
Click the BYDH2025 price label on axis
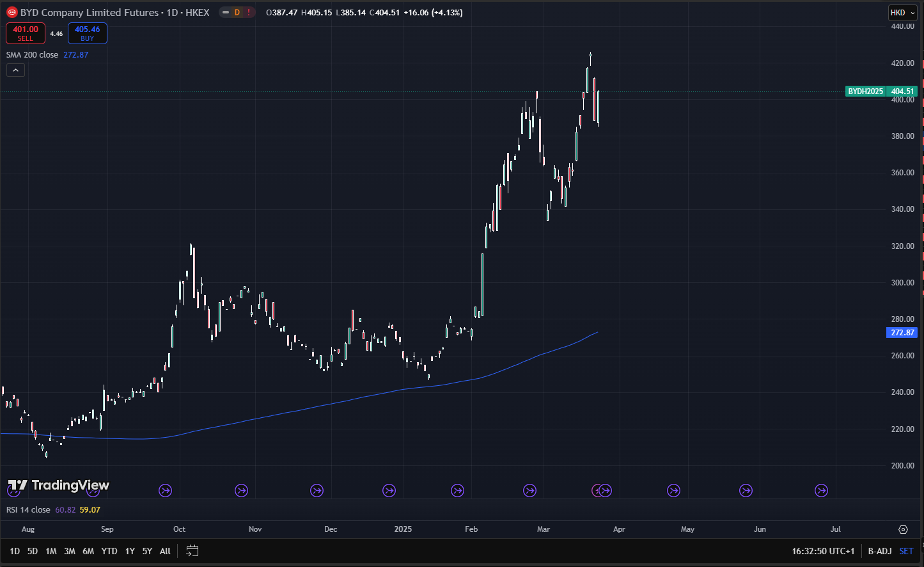click(x=865, y=92)
